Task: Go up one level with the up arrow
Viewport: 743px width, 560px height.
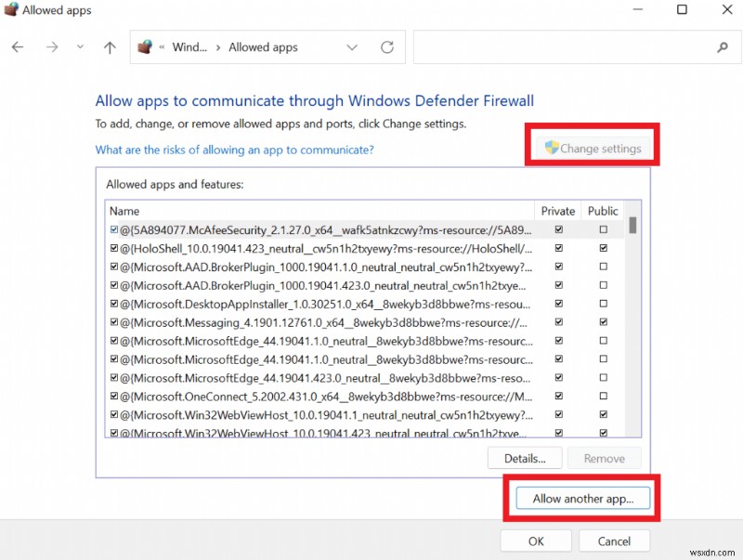Action: [110, 47]
